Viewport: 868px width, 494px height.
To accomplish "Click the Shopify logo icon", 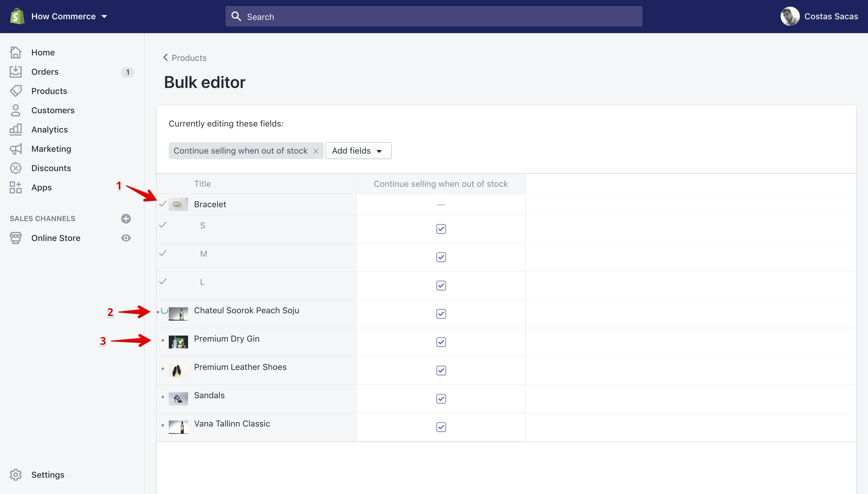I will (x=17, y=16).
